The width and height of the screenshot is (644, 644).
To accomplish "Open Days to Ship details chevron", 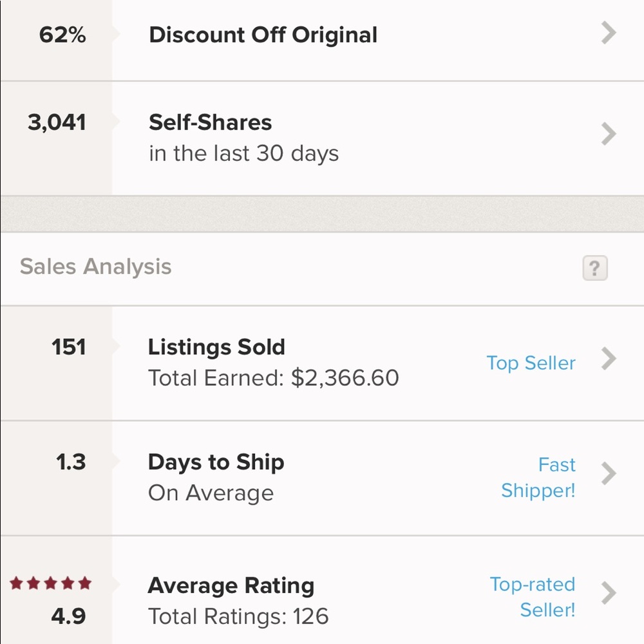I will click(609, 473).
